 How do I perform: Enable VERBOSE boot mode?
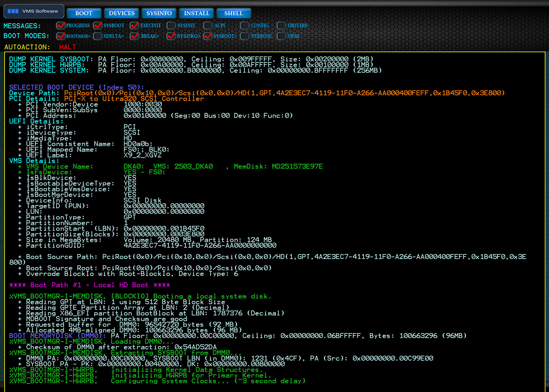click(x=244, y=36)
